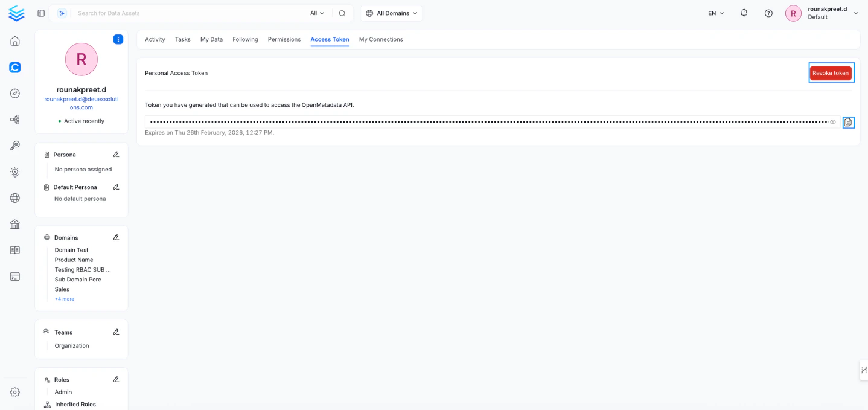Open the Domain Test domain
The height and width of the screenshot is (410, 868).
[71, 250]
